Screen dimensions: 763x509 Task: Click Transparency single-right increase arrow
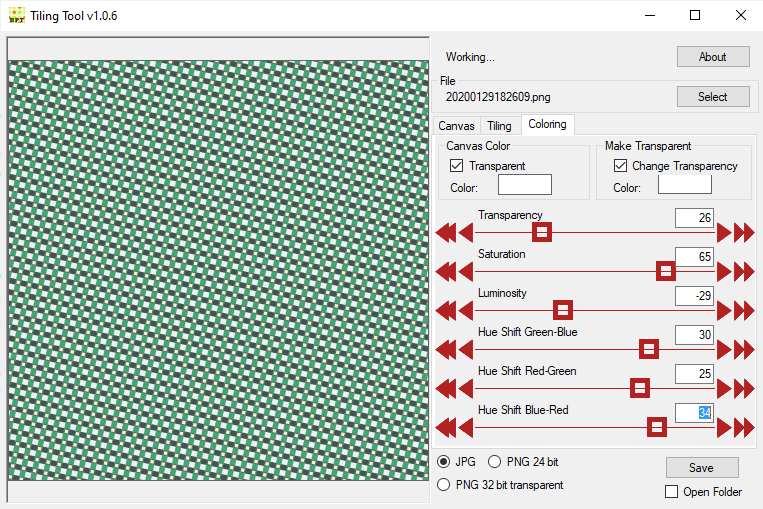[724, 233]
